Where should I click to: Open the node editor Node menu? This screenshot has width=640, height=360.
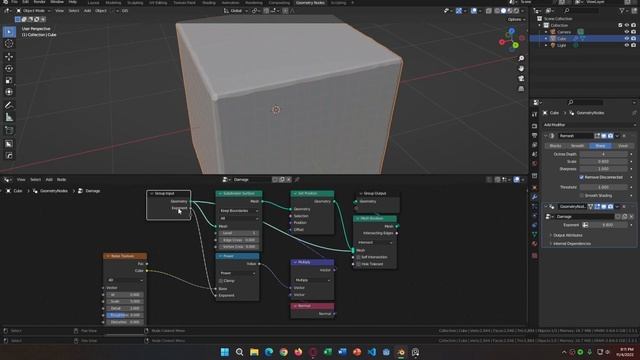[61, 180]
